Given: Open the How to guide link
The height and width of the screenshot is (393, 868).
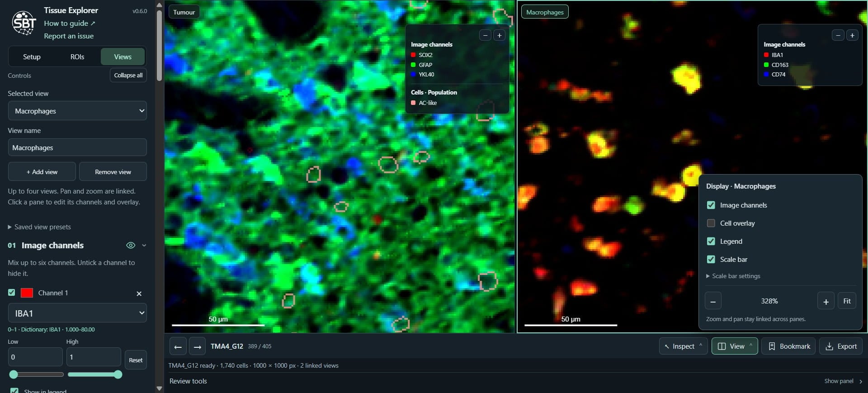Looking at the screenshot, I should [x=70, y=24].
